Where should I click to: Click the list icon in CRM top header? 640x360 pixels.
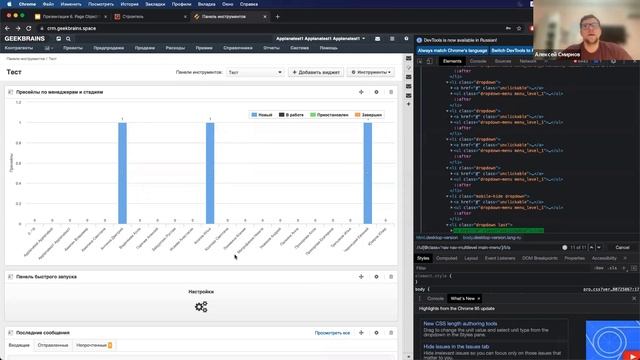tap(392, 39)
